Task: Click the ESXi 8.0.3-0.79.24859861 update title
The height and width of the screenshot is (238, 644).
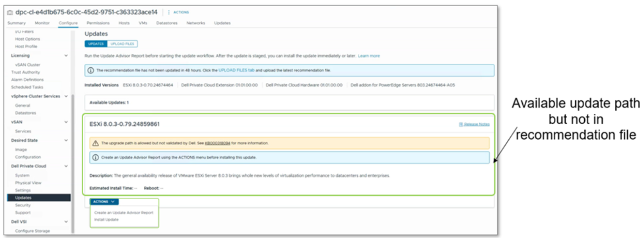Action: click(x=124, y=124)
